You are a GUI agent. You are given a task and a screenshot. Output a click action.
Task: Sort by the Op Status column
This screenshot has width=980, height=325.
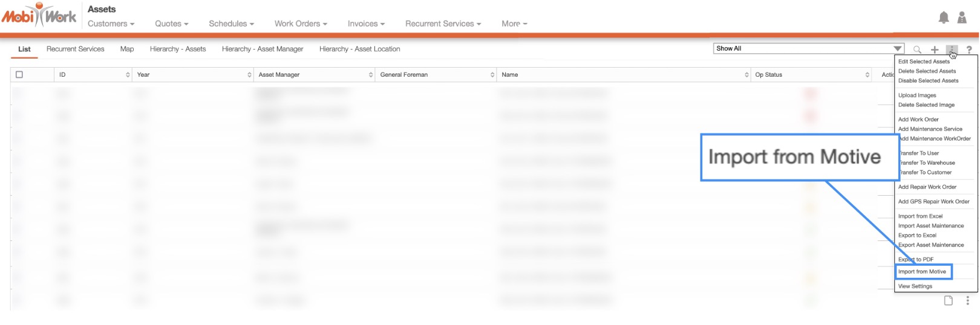coord(867,75)
